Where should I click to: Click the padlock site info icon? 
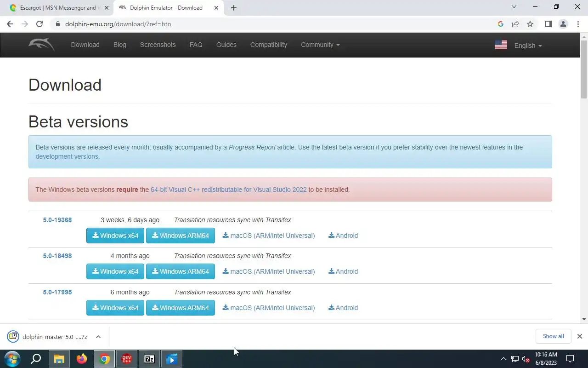tap(57, 24)
